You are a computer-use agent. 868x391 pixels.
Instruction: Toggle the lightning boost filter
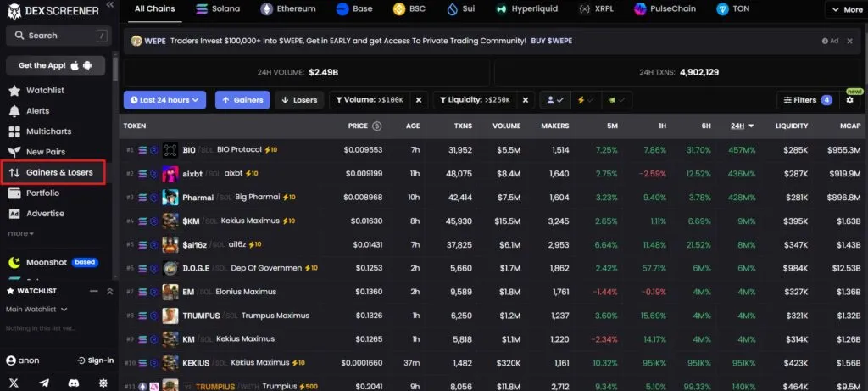(x=585, y=100)
